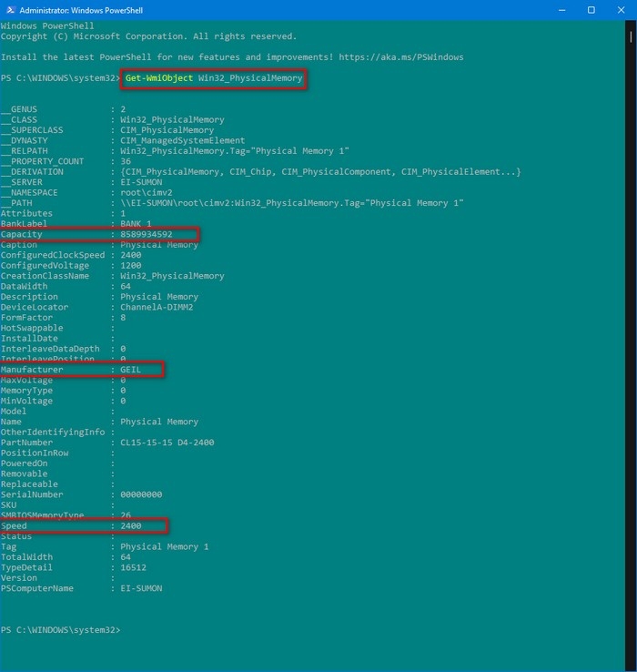Maximize the PowerShell window

[591, 10]
